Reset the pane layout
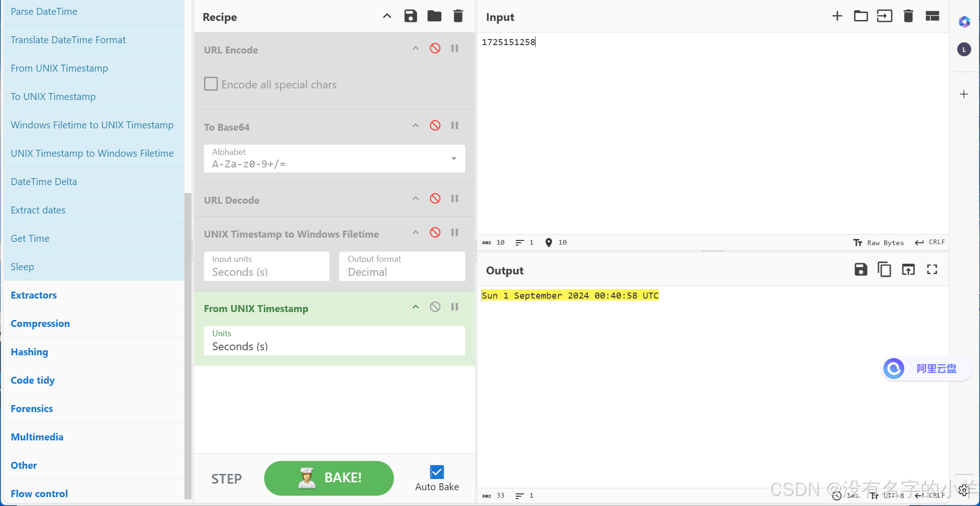The image size is (980, 506). 932,16
